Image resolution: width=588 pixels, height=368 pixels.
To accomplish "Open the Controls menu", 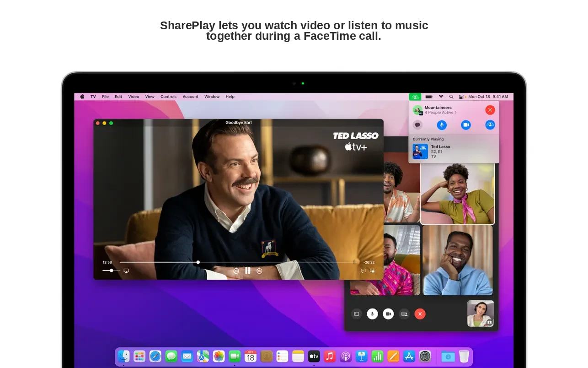I will [168, 97].
